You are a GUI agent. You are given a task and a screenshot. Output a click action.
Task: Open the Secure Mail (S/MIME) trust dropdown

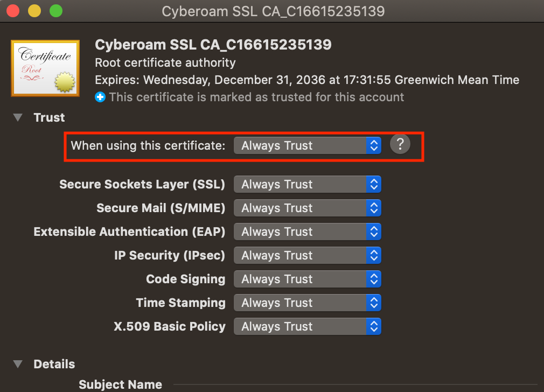[x=308, y=208]
